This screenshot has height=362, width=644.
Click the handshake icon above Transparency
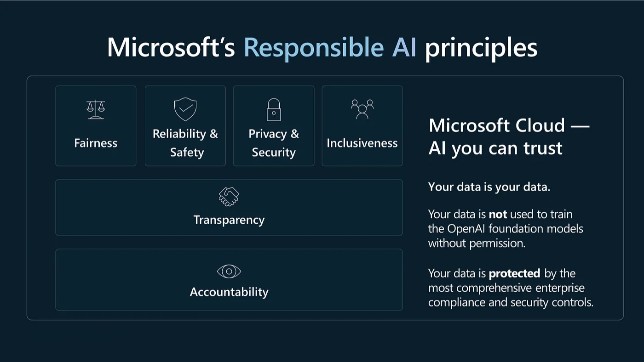pos(229,197)
